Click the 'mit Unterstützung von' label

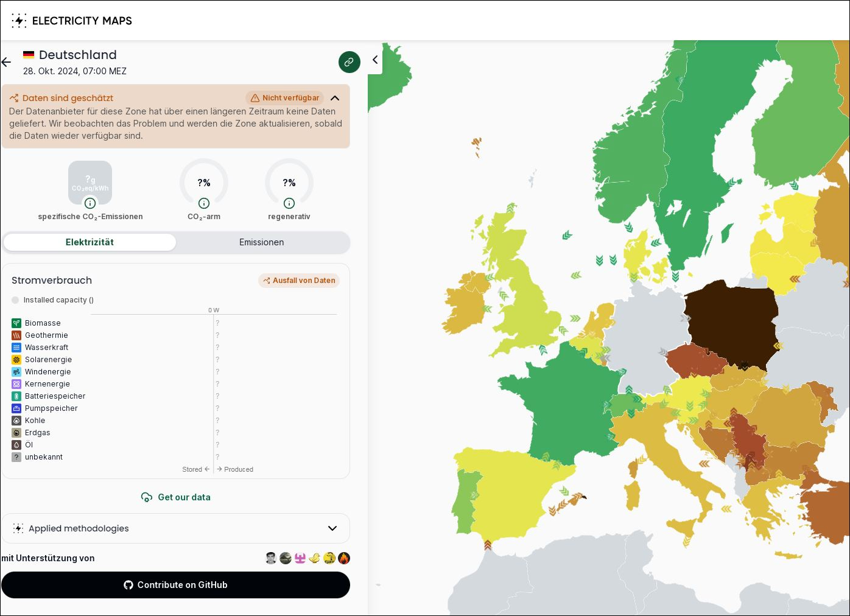(x=48, y=558)
